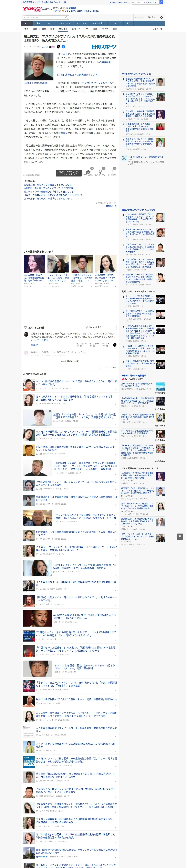The width and height of the screenshot is (186, 868).
Task: Open video ranking item ツーピート、浅草の地で躍動
Action: click(140, 300)
